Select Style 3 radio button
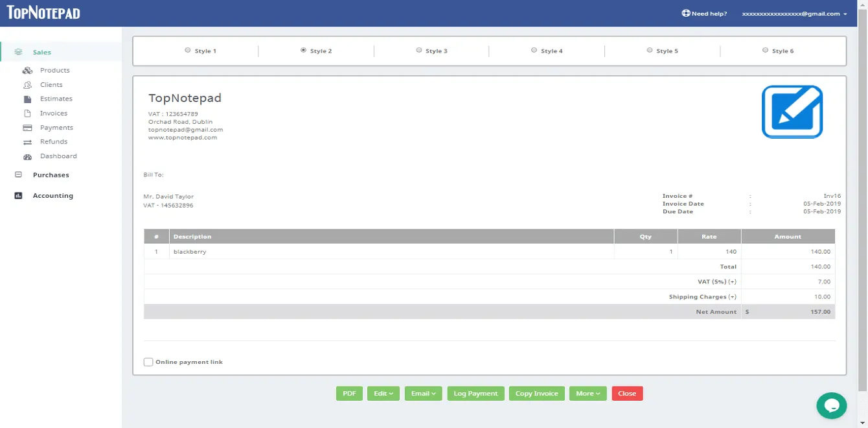This screenshot has height=428, width=868. 419,50
